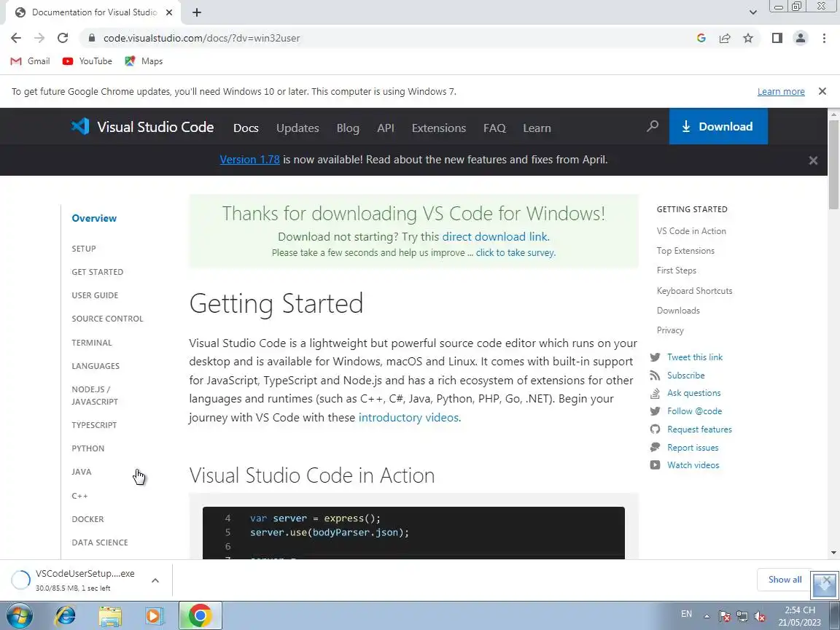Jump to Keyboard Shortcuts section
The height and width of the screenshot is (630, 840).
tap(694, 291)
